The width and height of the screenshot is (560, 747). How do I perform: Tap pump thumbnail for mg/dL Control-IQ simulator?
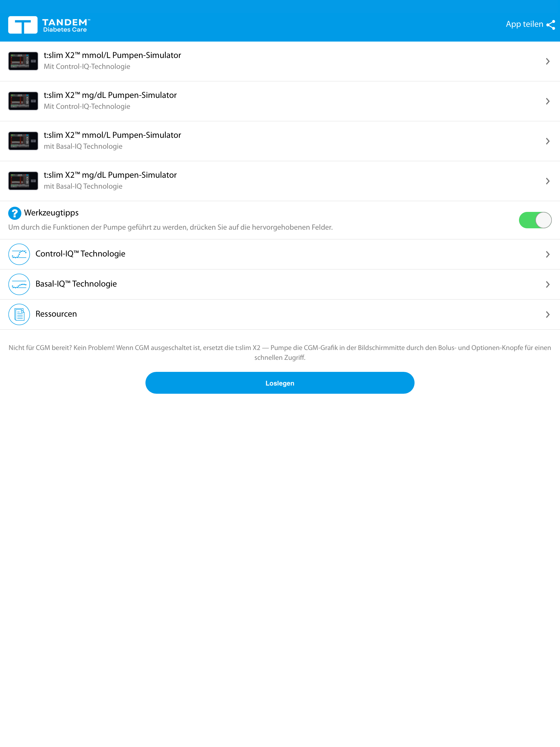pos(23,101)
